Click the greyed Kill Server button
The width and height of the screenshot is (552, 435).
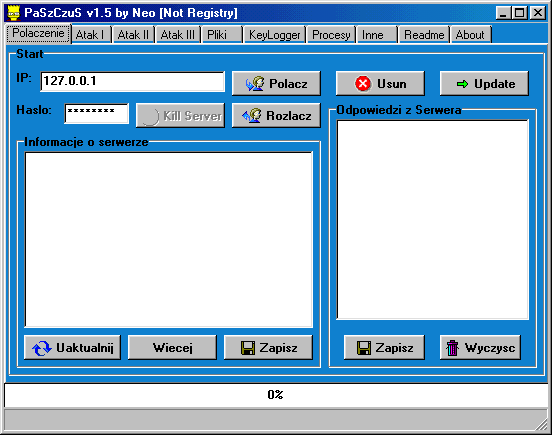coord(180,115)
